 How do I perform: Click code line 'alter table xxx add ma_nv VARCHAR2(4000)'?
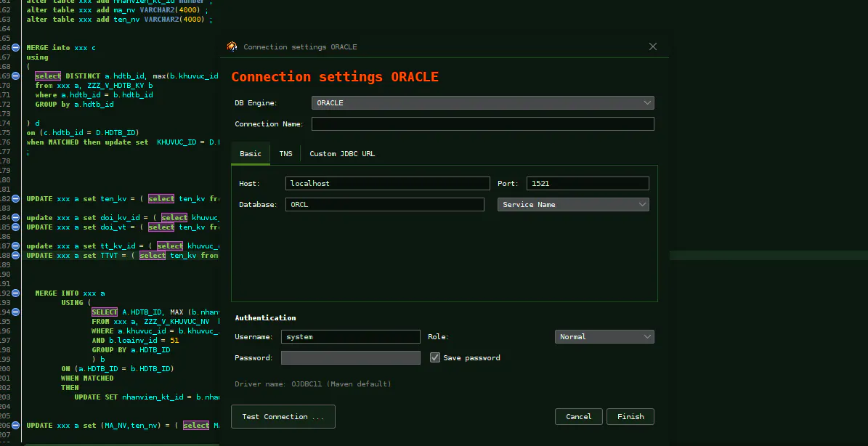click(119, 10)
